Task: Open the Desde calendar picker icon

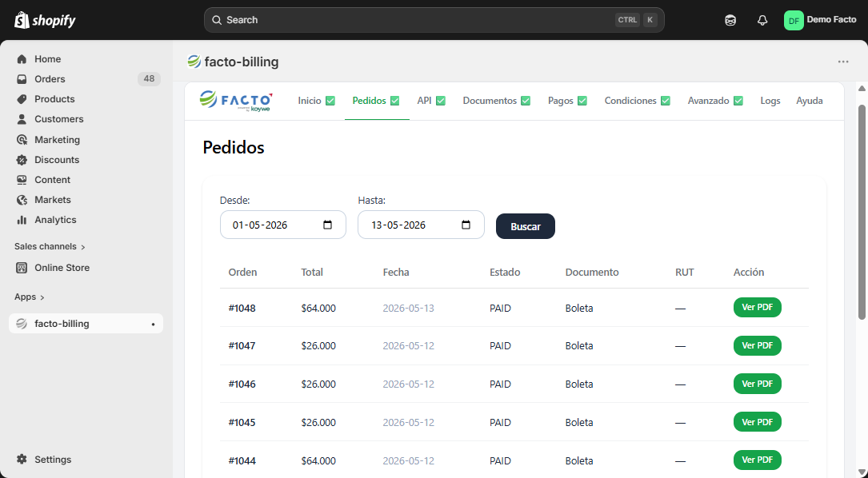Action: coord(328,225)
